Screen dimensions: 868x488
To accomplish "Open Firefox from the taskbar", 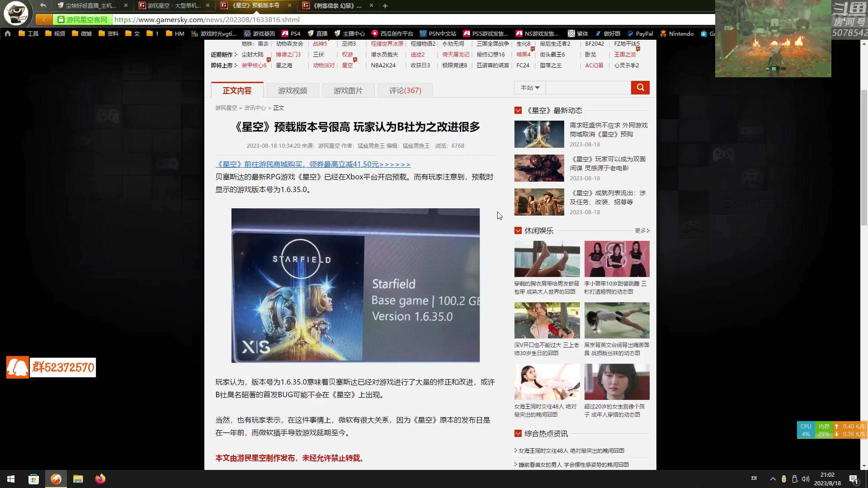I will 100,479.
